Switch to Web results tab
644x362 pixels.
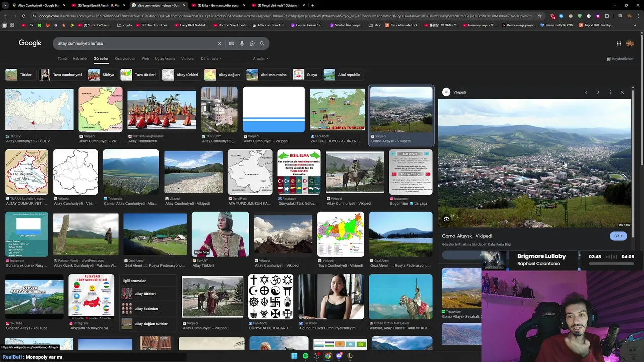click(x=145, y=59)
